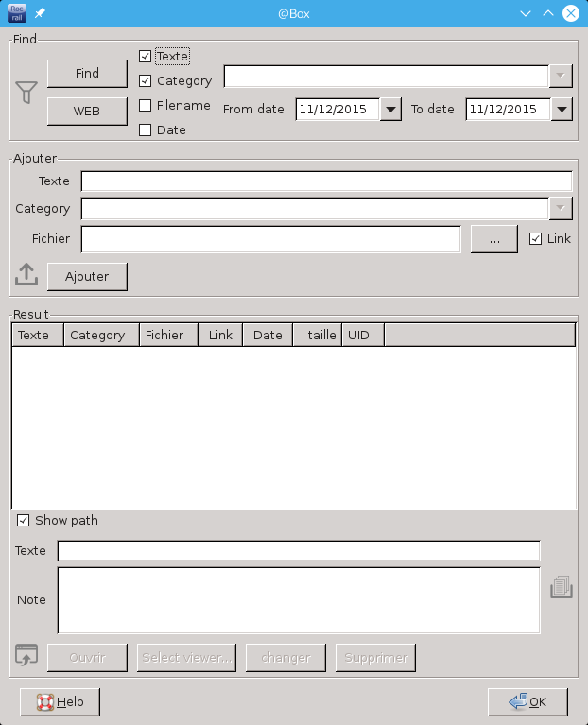The height and width of the screenshot is (725, 588).
Task: Open the From date calendar dropdown
Action: tap(391, 110)
